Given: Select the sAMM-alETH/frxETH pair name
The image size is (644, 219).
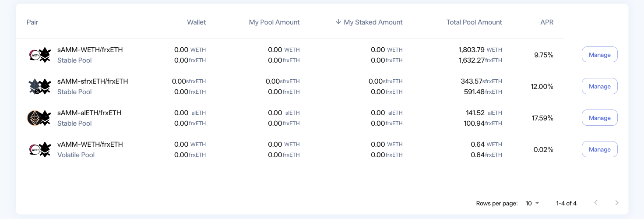Looking at the screenshot, I should click(89, 113).
